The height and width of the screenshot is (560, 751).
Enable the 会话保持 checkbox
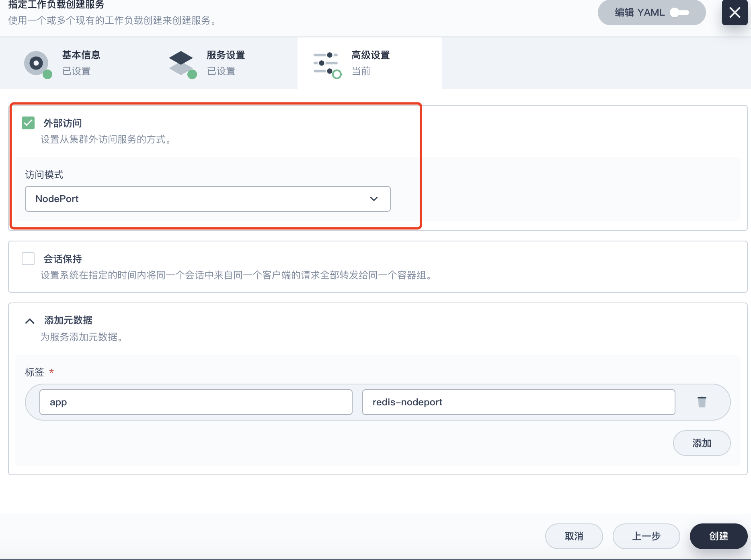click(x=28, y=259)
